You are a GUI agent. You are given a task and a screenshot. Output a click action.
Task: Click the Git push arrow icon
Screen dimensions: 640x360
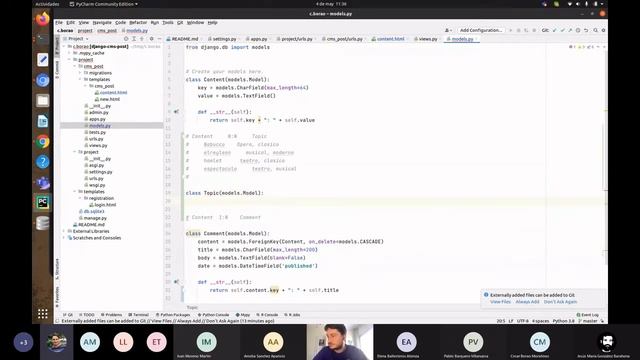click(x=570, y=30)
